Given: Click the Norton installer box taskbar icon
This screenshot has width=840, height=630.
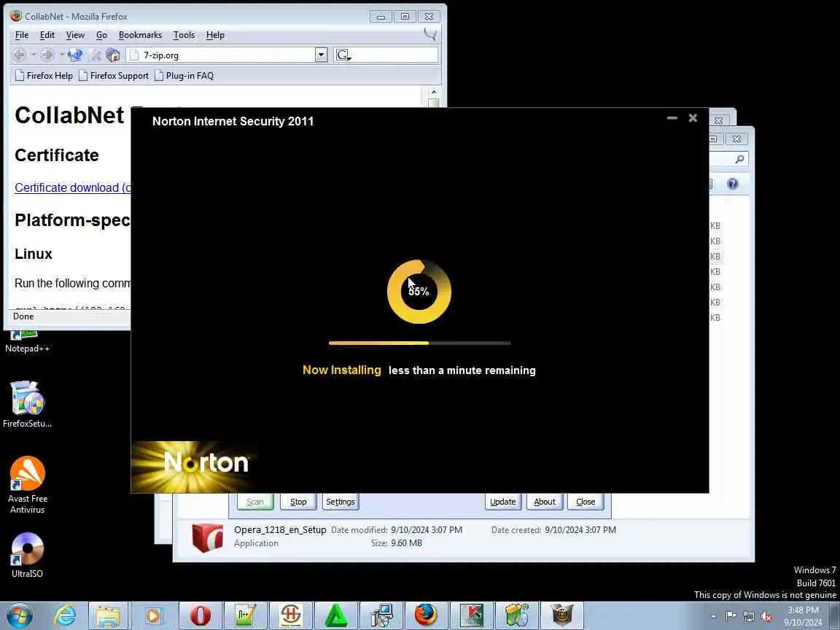Looking at the screenshot, I should (x=562, y=615).
